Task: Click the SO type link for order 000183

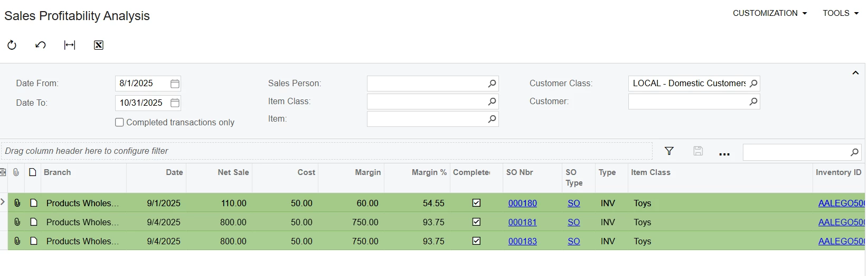Action: click(x=574, y=241)
